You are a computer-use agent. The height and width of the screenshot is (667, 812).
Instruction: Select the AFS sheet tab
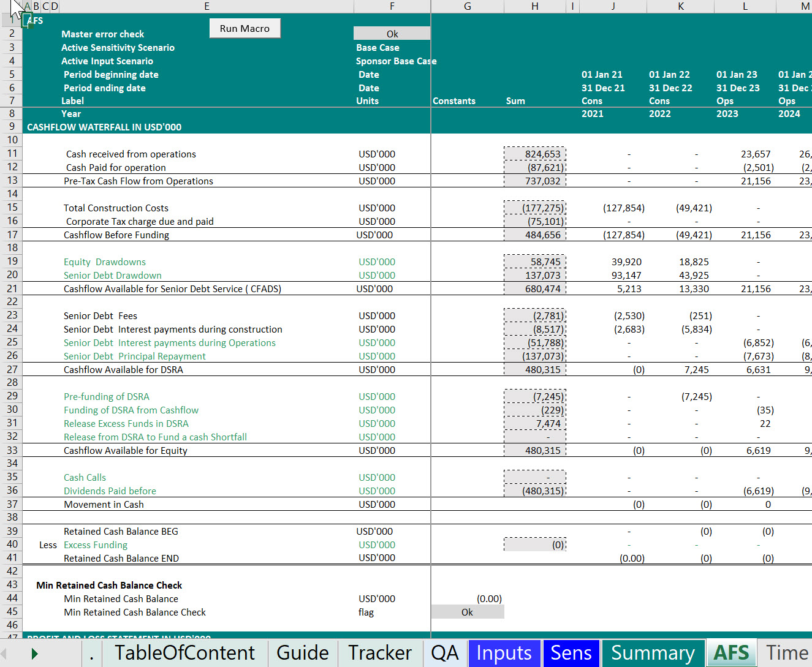[x=732, y=652]
